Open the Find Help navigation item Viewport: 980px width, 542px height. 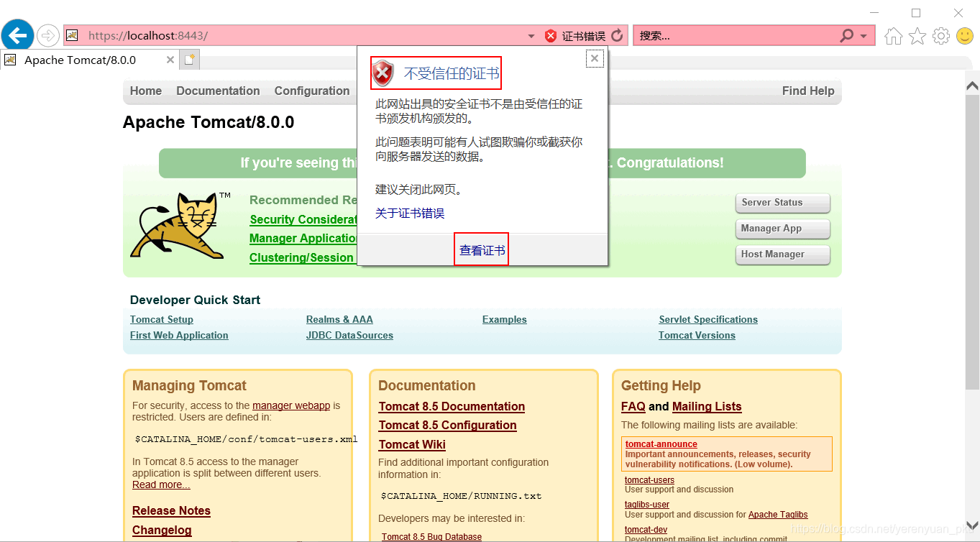click(x=808, y=91)
